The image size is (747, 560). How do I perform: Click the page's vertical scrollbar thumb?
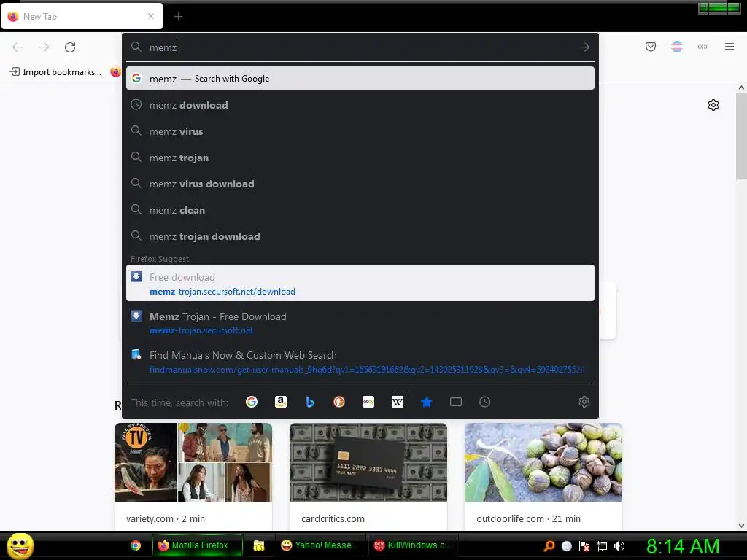(741, 136)
